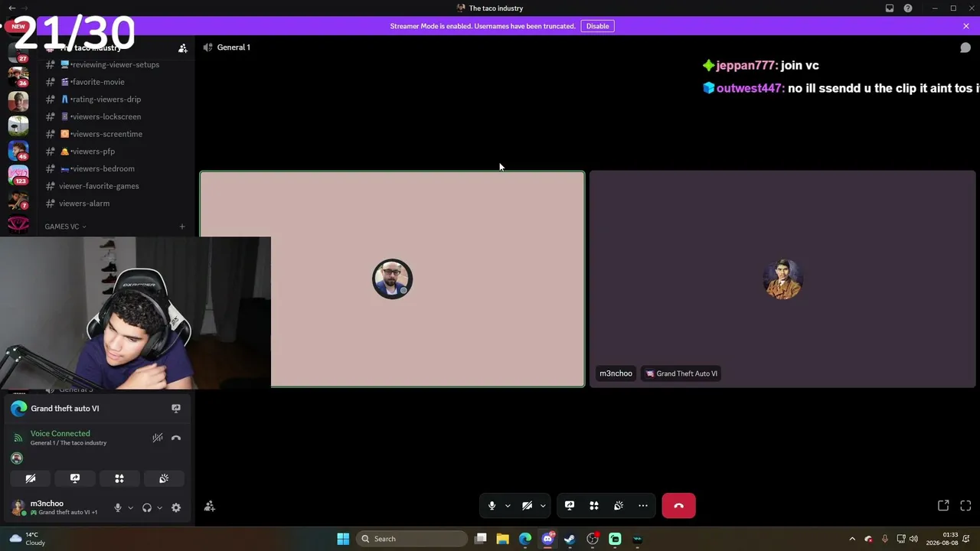Expand output device arrow next to headphones
This screenshot has width=980, height=551.
click(159, 507)
